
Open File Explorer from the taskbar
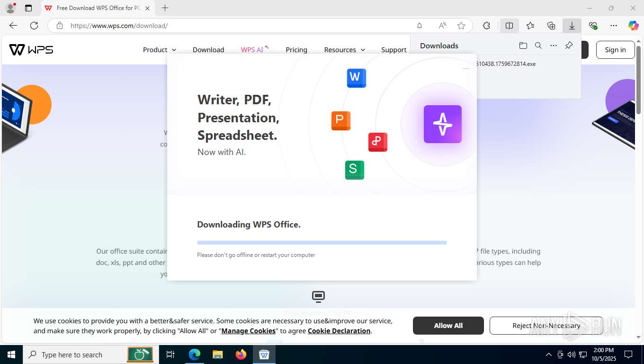point(217,355)
